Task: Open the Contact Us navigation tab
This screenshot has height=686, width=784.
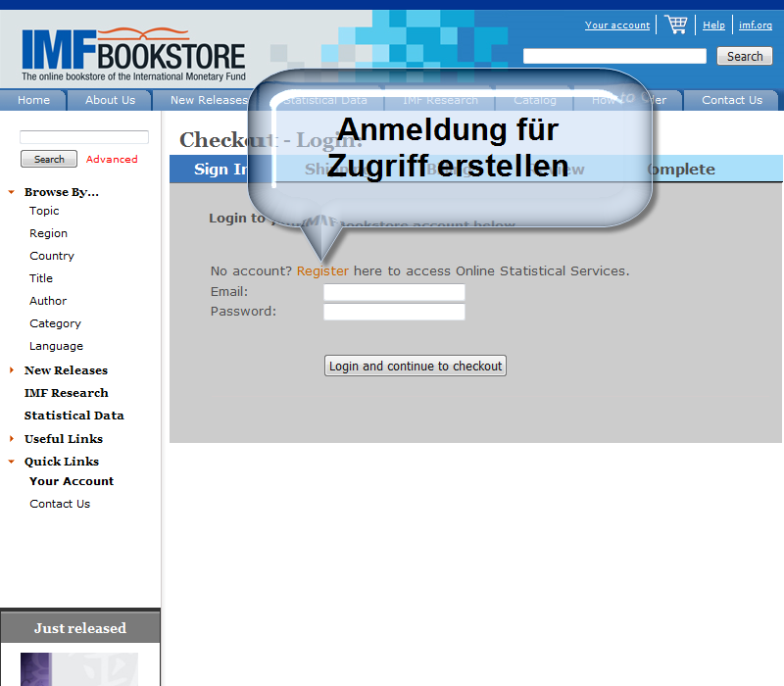Action: [x=731, y=100]
